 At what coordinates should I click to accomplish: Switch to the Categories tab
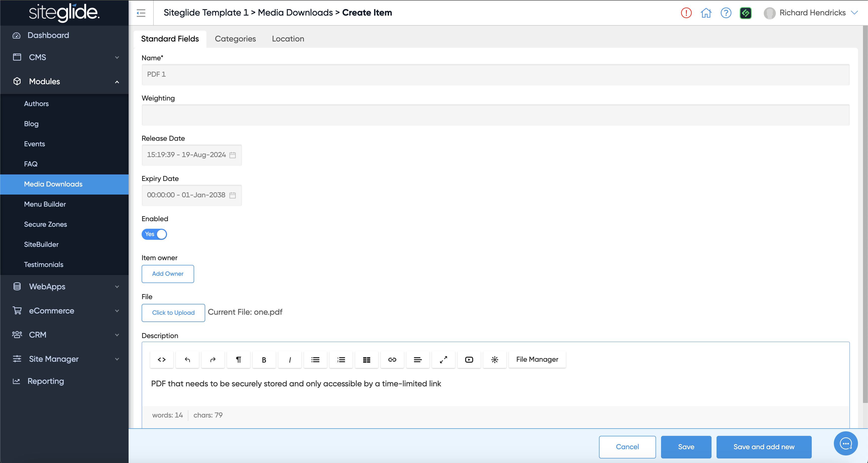point(235,39)
